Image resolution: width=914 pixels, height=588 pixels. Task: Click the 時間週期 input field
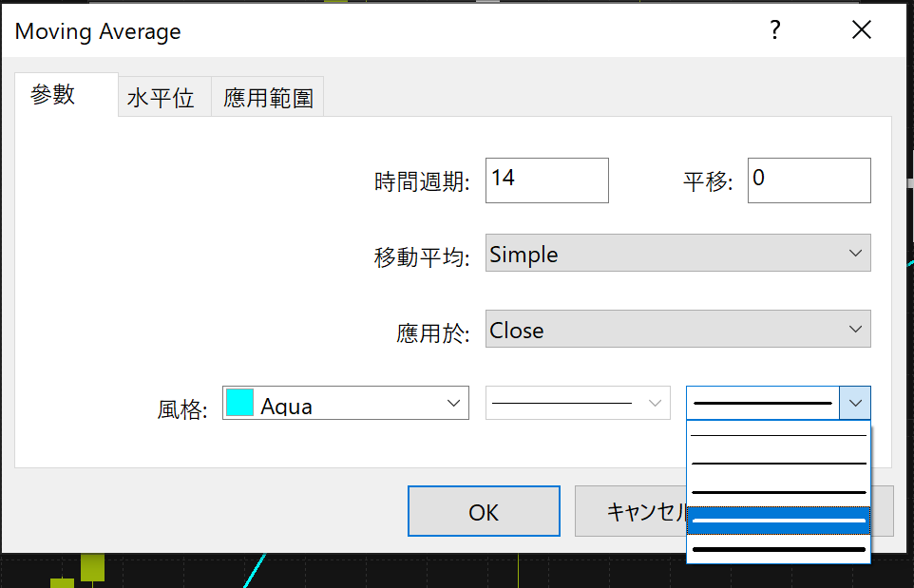pos(546,180)
